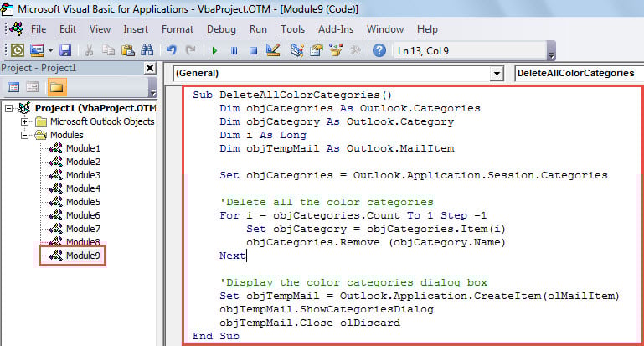
Task: Select Module1 in project tree
Action: (x=83, y=148)
